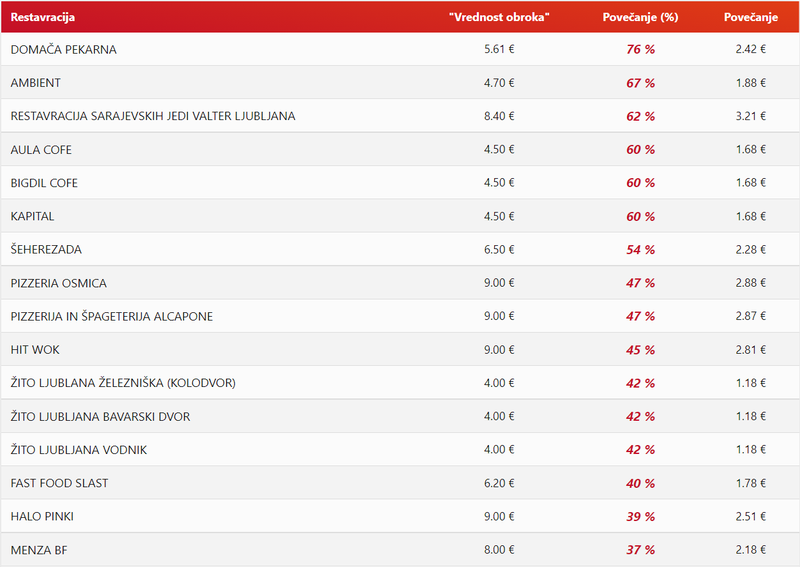Click the 6.50 € meal value
This screenshot has width=800, height=567.
(x=499, y=250)
